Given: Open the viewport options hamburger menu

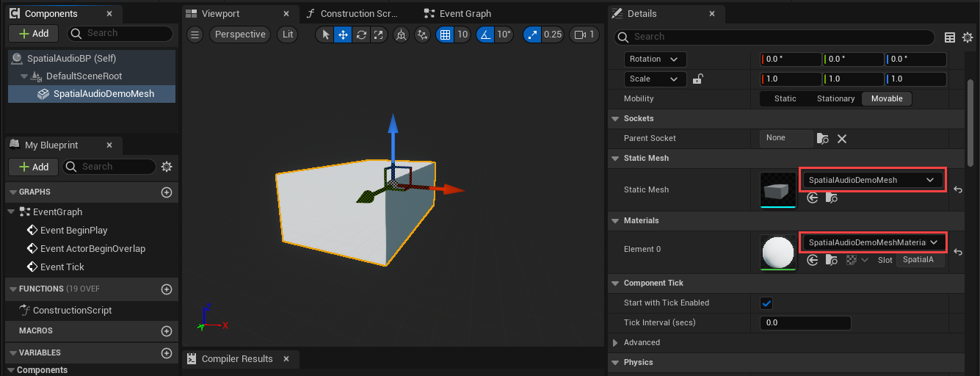Looking at the screenshot, I should [194, 35].
